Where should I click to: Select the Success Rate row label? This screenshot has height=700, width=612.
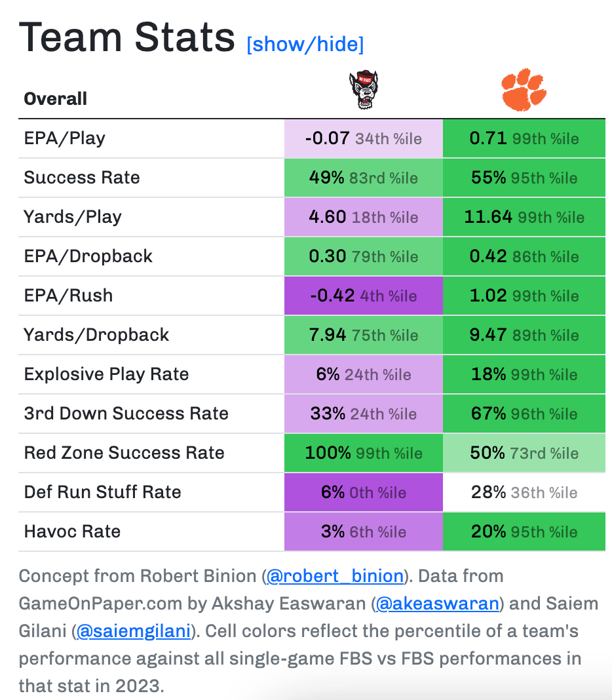[x=82, y=178]
